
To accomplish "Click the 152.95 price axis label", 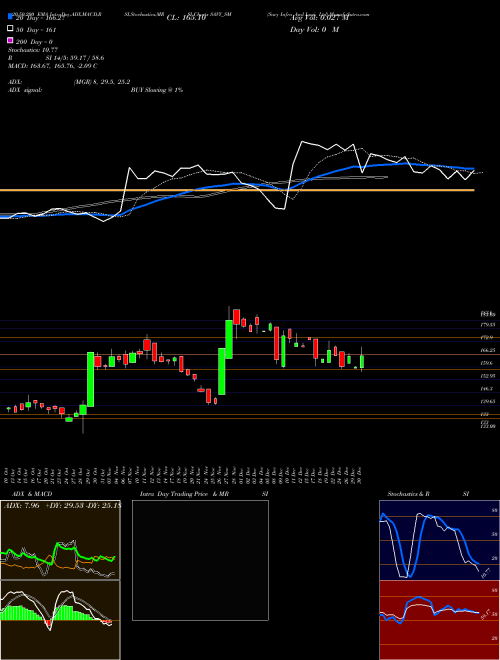I will point(488,375).
